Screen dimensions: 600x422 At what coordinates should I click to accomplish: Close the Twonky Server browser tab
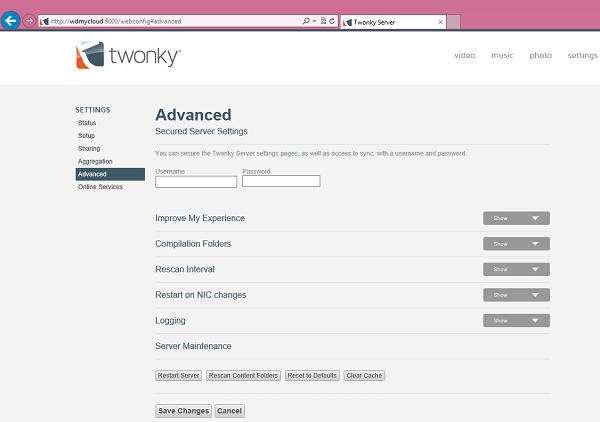coord(440,22)
